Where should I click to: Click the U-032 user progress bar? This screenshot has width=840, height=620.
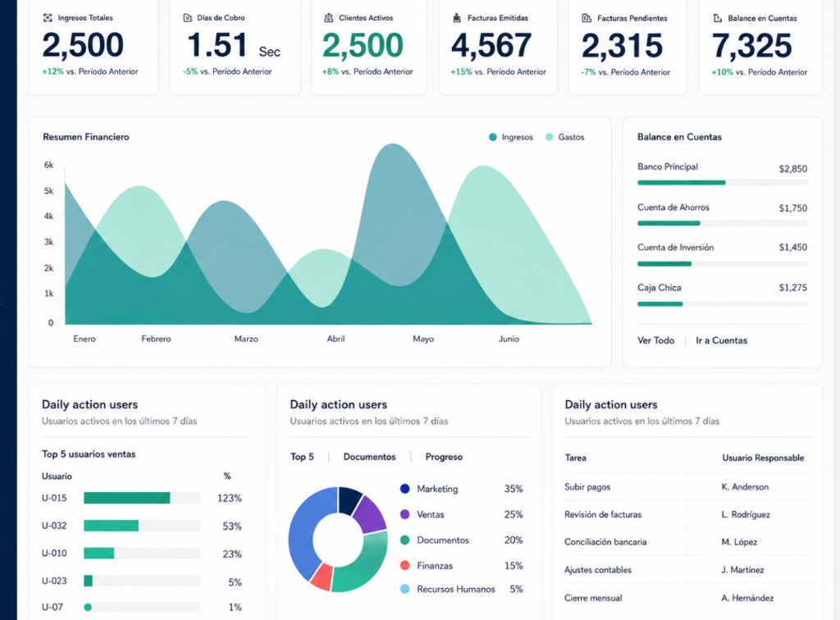[x=142, y=526]
